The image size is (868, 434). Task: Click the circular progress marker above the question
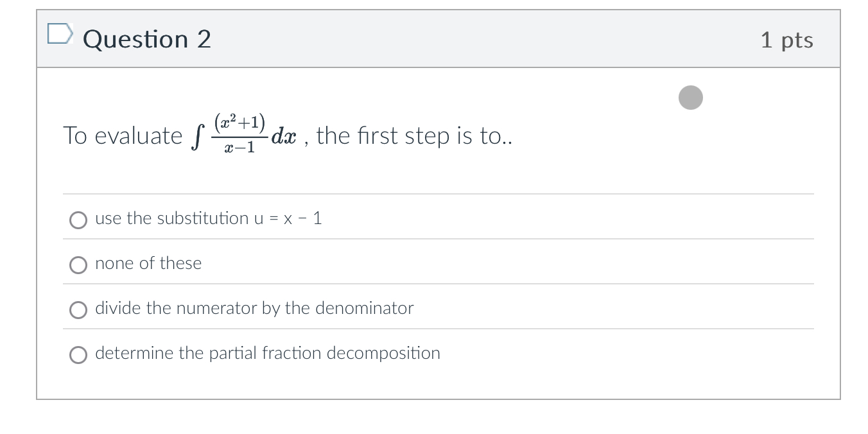click(x=691, y=97)
